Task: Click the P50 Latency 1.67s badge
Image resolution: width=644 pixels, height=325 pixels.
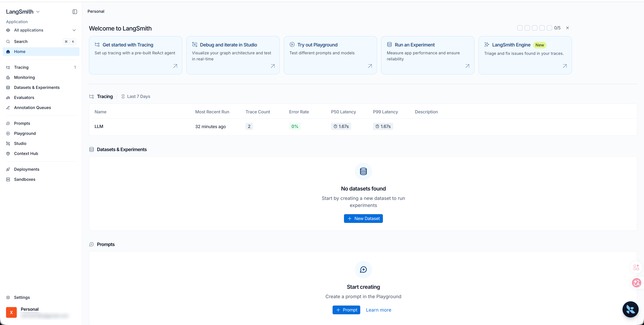Action: click(x=341, y=126)
